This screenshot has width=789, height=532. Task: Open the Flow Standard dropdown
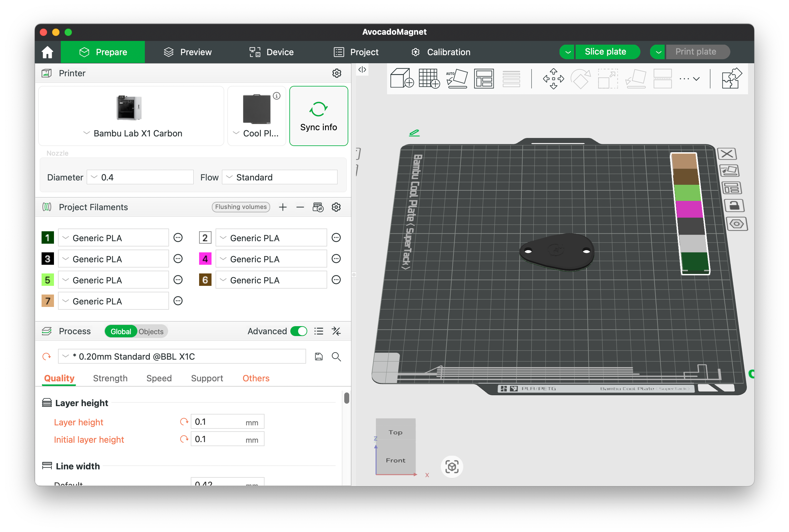pos(279,177)
